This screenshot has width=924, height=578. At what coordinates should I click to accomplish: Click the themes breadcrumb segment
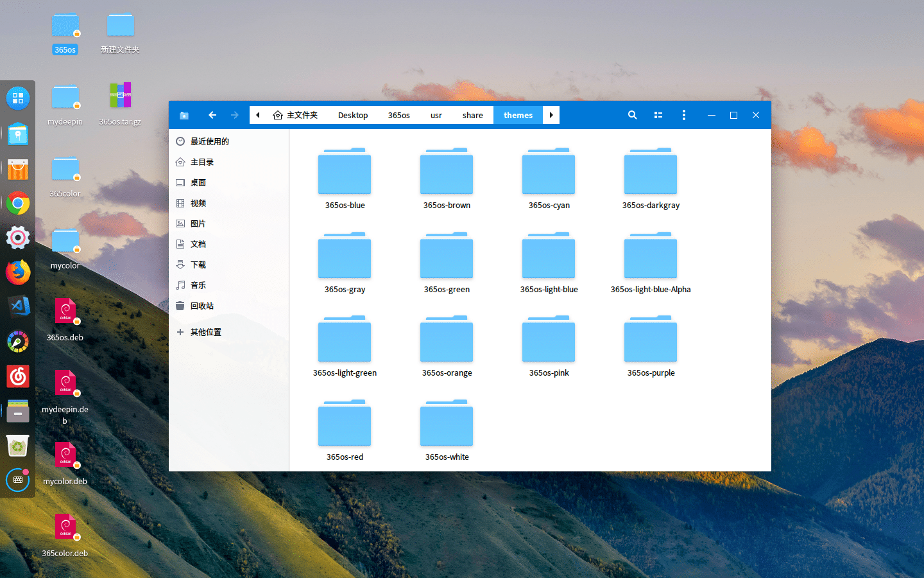[x=518, y=115]
